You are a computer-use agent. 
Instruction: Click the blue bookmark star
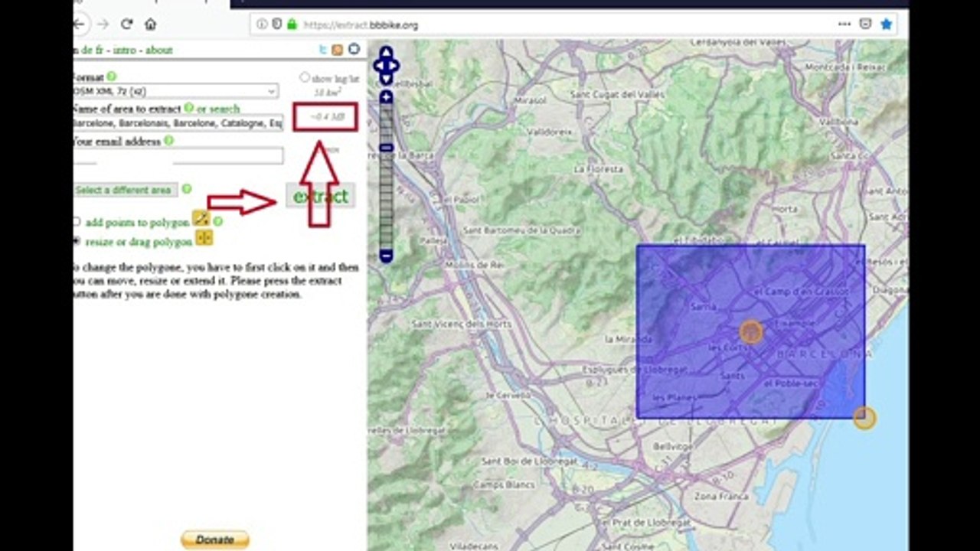click(x=886, y=24)
